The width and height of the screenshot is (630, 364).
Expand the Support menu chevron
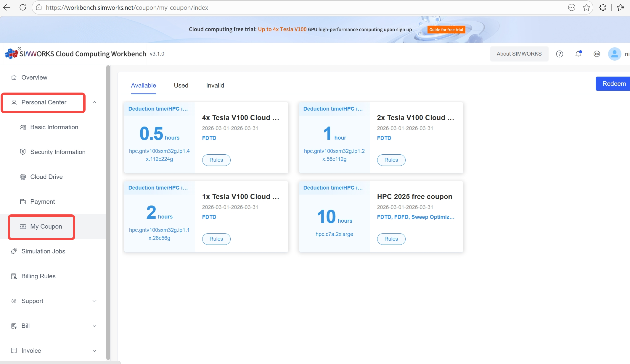tap(94, 301)
